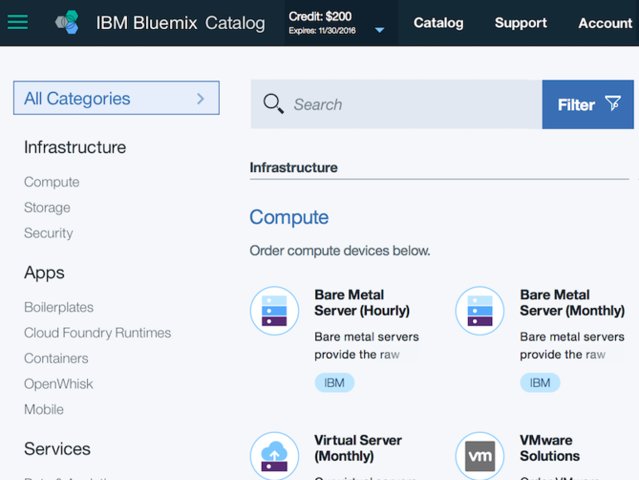
Task: Focus the catalog Search field
Action: (396, 104)
